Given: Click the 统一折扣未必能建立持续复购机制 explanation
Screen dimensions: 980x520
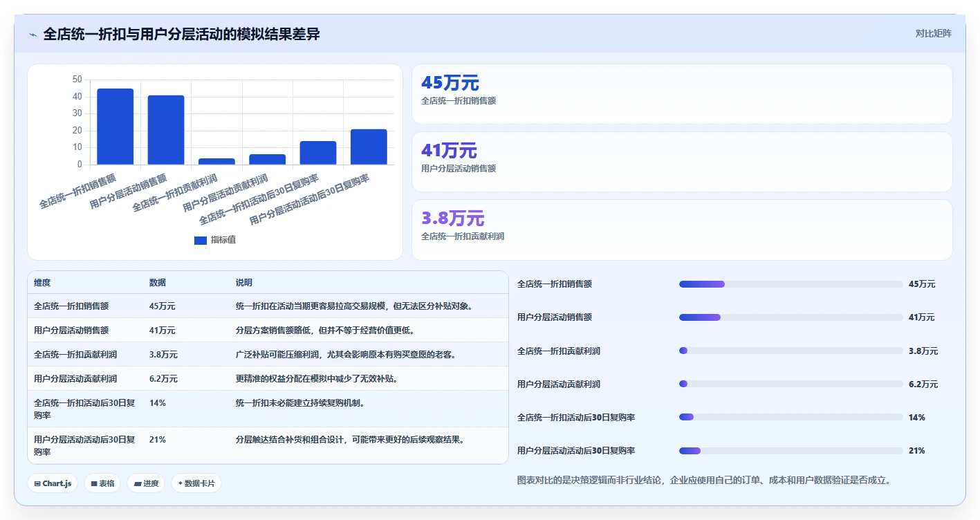Looking at the screenshot, I should click(300, 403).
